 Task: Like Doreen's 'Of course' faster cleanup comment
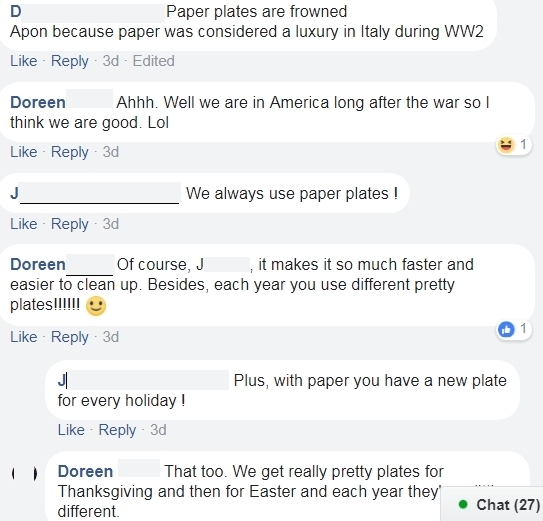click(24, 337)
